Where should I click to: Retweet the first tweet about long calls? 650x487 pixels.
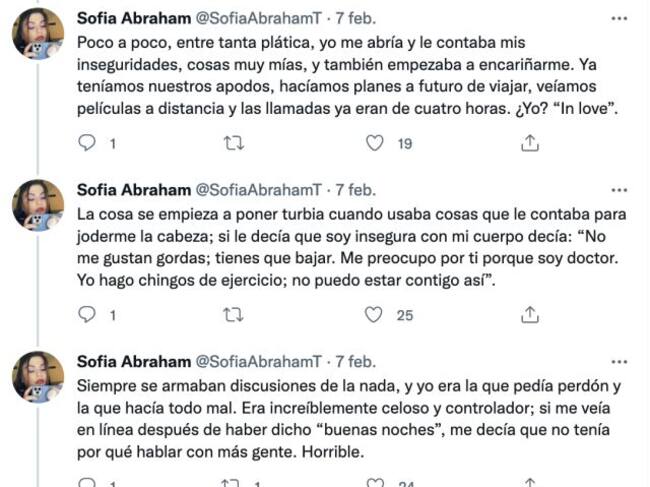click(231, 144)
